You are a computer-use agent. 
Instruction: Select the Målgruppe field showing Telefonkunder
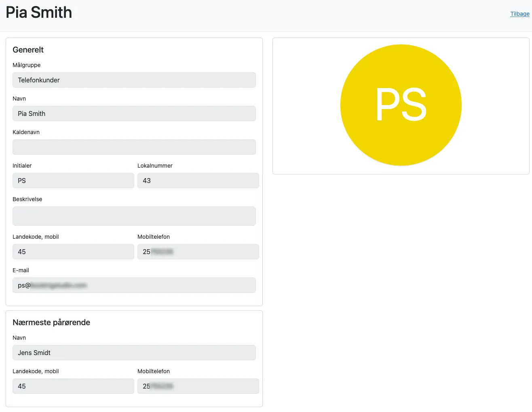point(134,80)
